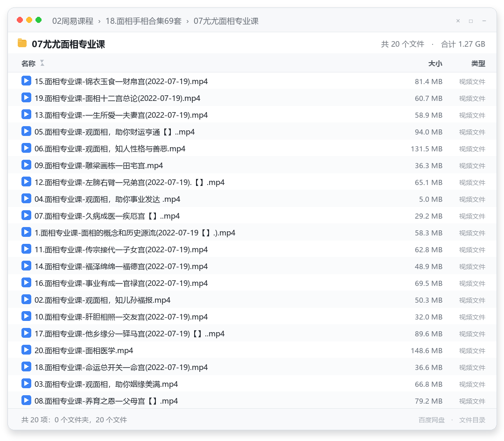The width and height of the screenshot is (504, 441).
Task: Select file name 15.面相专业课-锦衣玉食—财帛宫(2022-07-19).mp4
Action: 121,82
